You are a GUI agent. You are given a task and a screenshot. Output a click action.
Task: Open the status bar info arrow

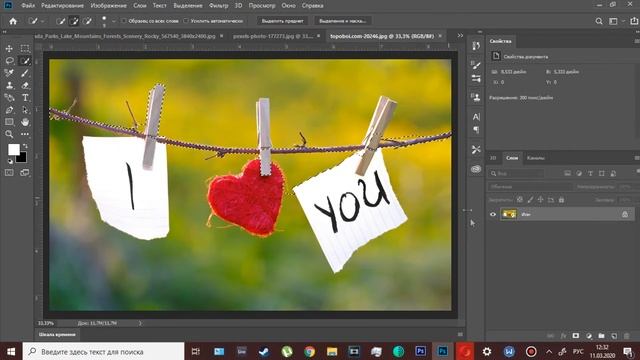pyautogui.click(x=140, y=323)
